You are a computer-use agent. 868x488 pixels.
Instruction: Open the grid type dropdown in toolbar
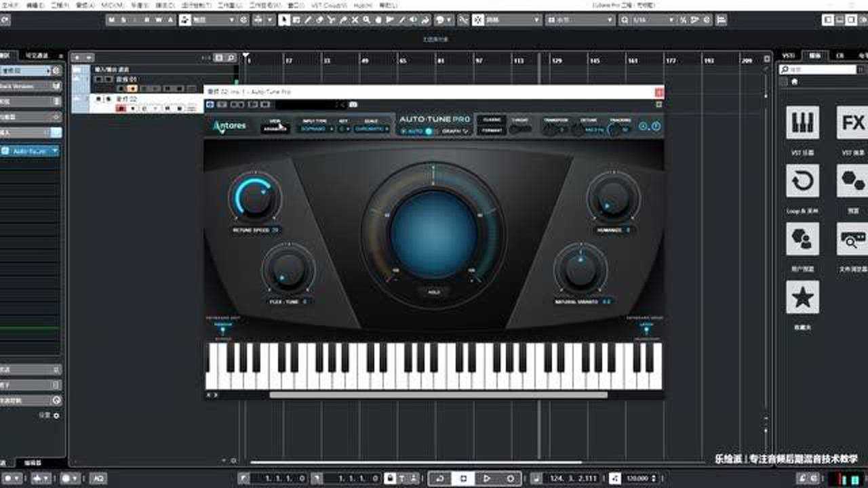pos(580,20)
